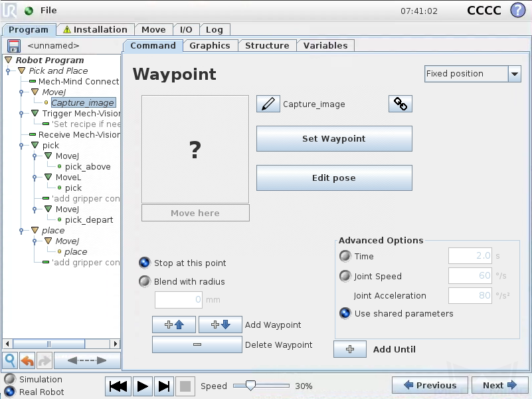This screenshot has width=532, height=399.
Task: Click the save floppy disk icon
Action: click(13, 45)
